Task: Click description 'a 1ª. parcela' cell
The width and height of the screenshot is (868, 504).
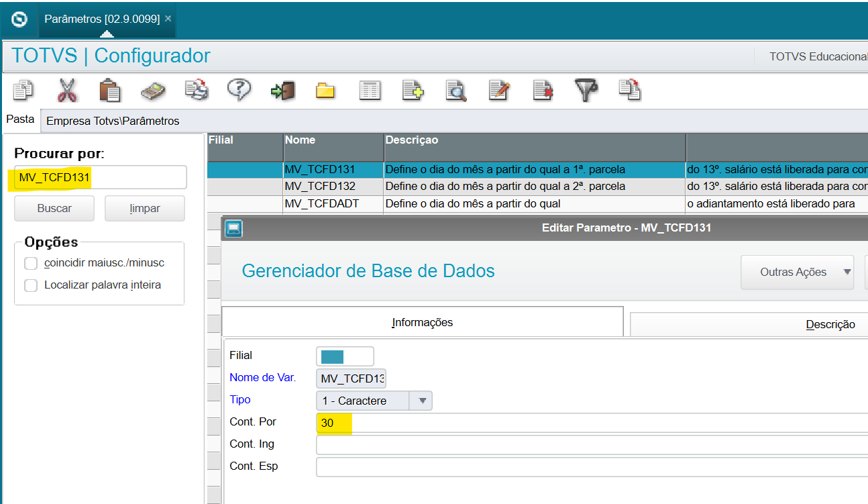Action: coord(535,169)
